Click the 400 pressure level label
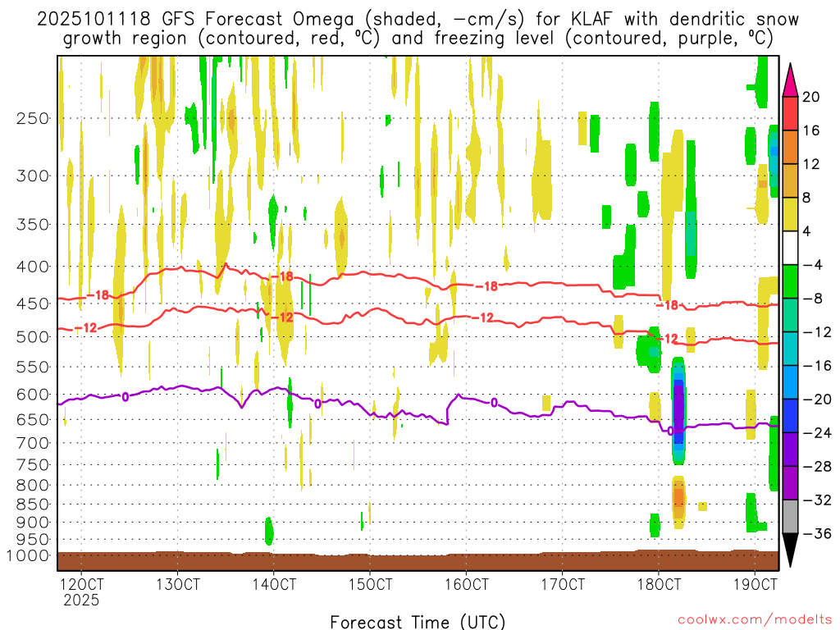840x630 pixels. (33, 267)
